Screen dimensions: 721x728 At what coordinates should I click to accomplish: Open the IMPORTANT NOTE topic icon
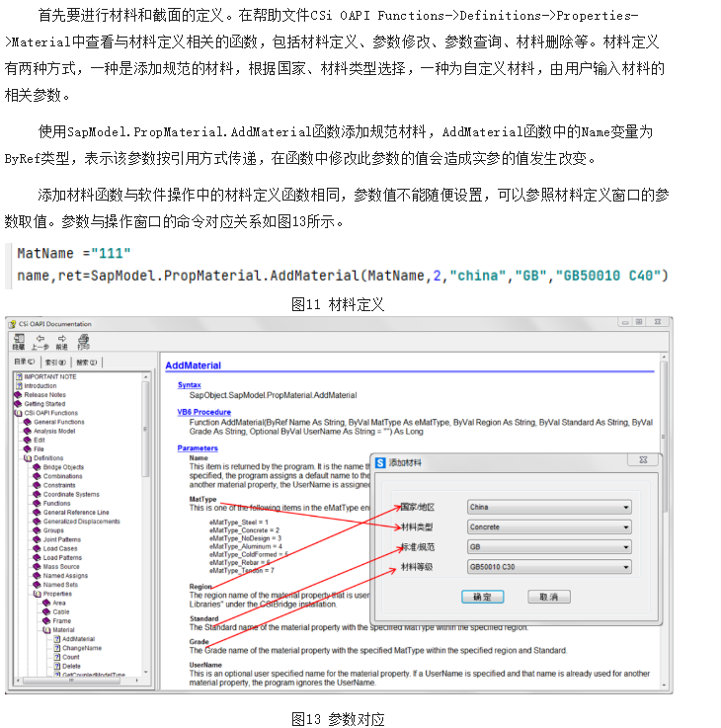(18, 376)
